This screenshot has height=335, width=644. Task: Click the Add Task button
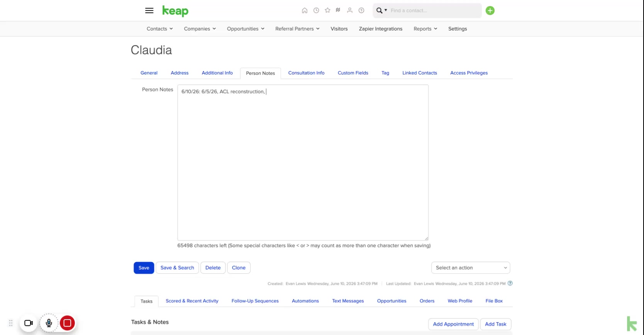click(495, 324)
